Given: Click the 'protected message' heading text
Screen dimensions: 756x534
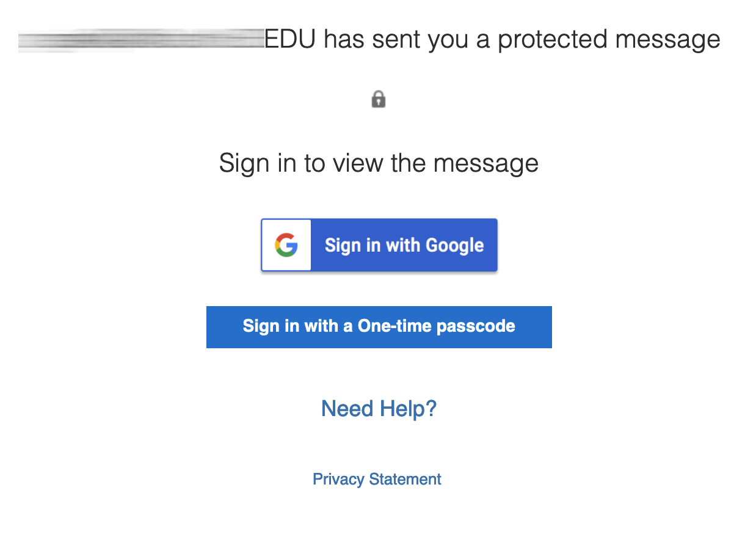Looking at the screenshot, I should pos(609,40).
